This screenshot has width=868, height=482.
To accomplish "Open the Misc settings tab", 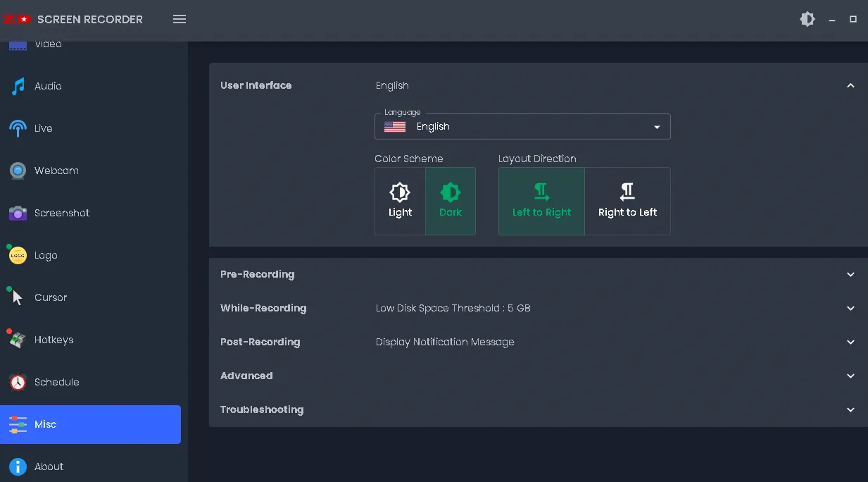I will pyautogui.click(x=90, y=424).
